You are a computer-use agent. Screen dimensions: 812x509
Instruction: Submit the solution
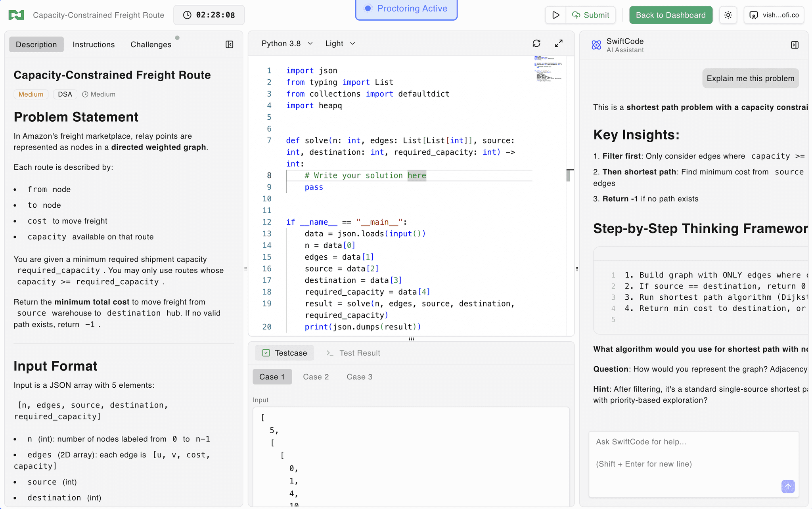[591, 15]
